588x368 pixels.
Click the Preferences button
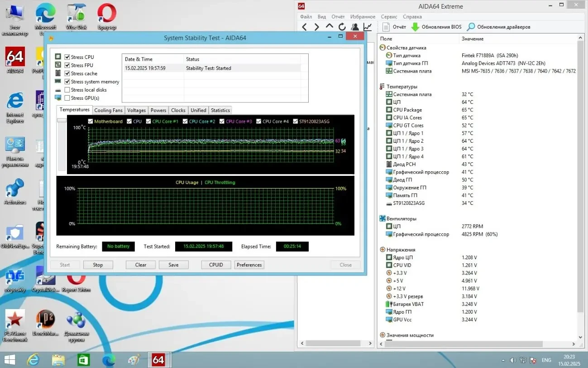pyautogui.click(x=249, y=265)
